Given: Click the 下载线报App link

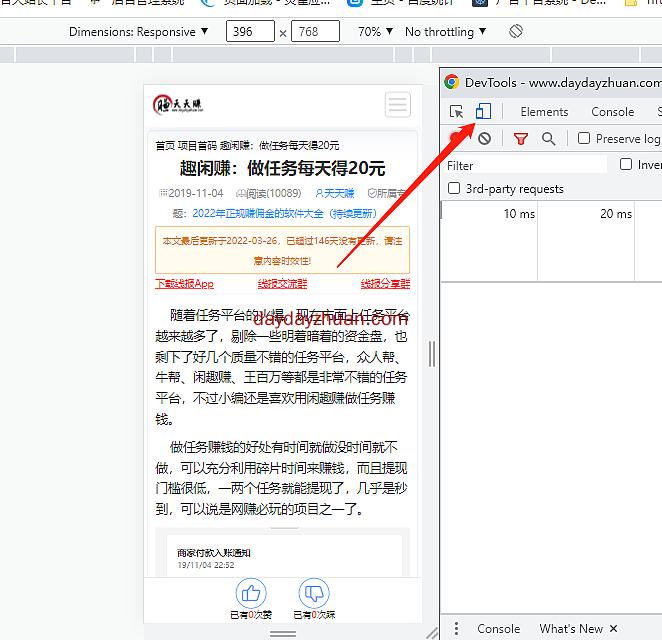Looking at the screenshot, I should pyautogui.click(x=184, y=284).
